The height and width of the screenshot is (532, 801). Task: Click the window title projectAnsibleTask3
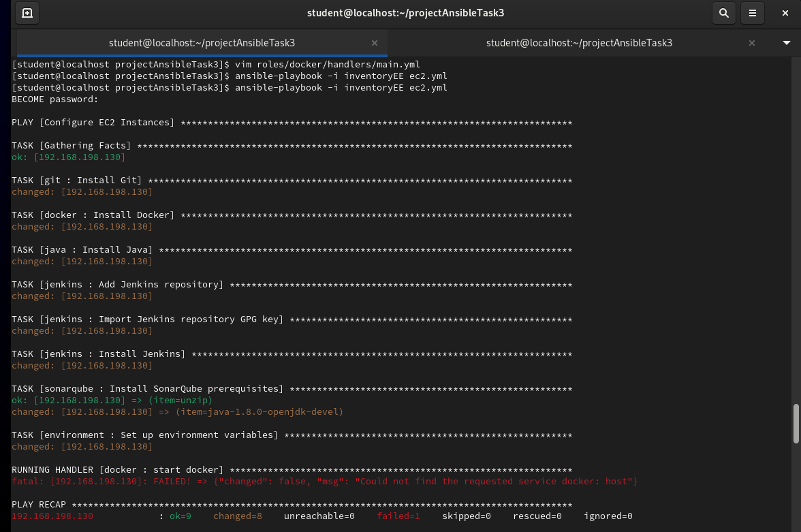tap(406, 13)
